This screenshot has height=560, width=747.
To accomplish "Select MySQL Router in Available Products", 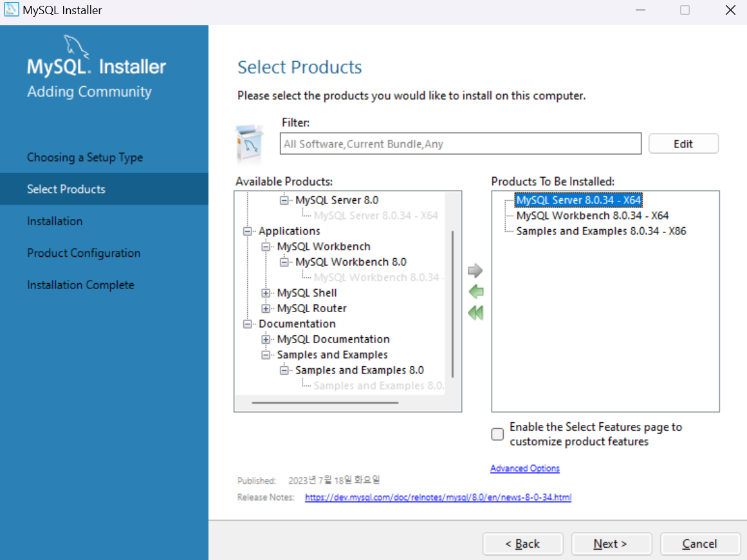I will (x=311, y=309).
